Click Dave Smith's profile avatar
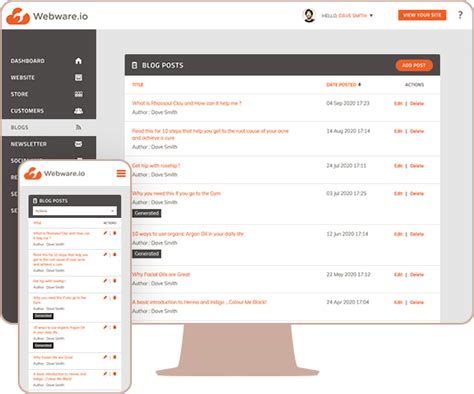Viewport: 474px width, 394px height. 309,15
